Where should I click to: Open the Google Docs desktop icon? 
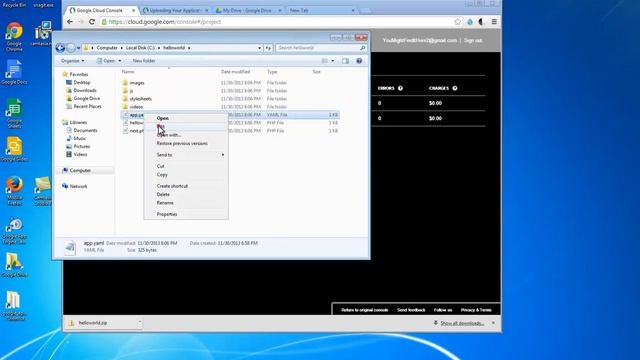point(14,72)
